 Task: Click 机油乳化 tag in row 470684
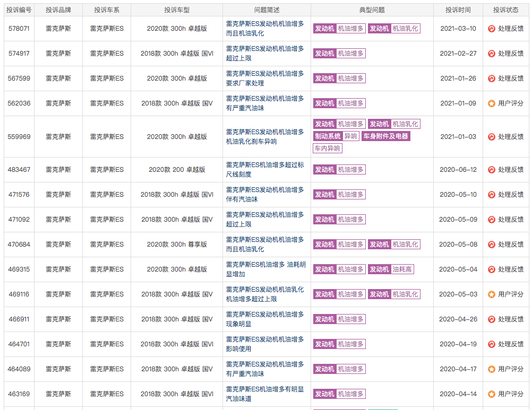394,245
